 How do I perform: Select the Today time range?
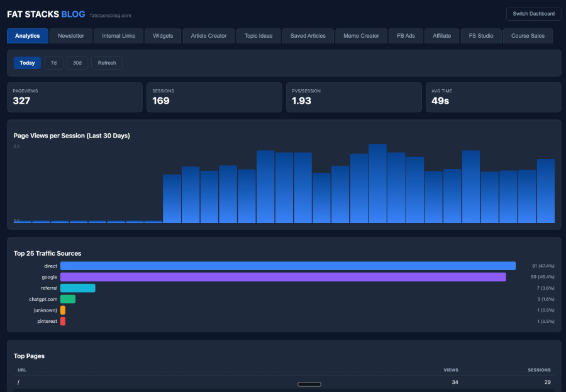27,63
